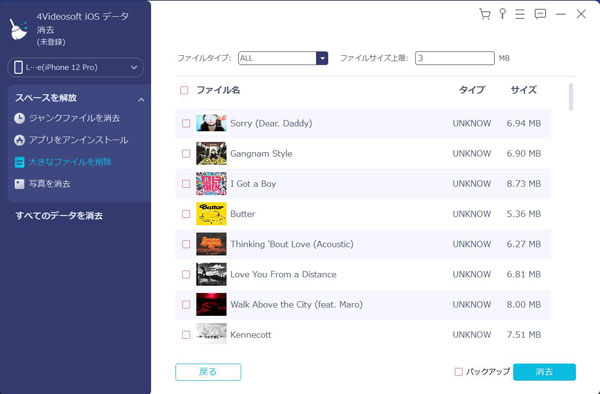600x394 pixels.
Task: Enable the バックアップ checkbox
Action: tap(458, 371)
